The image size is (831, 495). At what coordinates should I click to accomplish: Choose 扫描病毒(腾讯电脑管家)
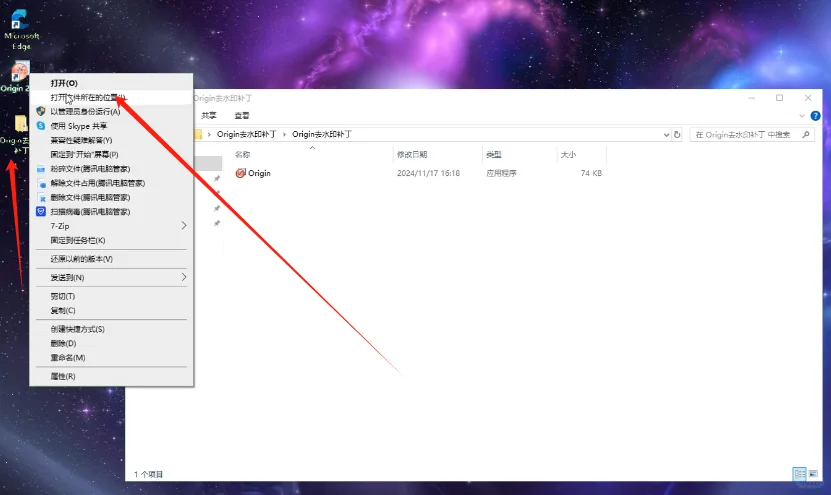[x=111, y=212]
